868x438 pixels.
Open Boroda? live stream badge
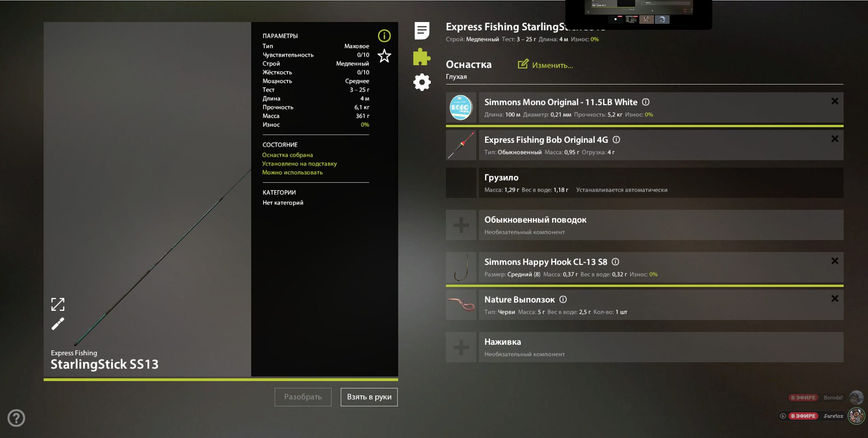click(x=803, y=398)
